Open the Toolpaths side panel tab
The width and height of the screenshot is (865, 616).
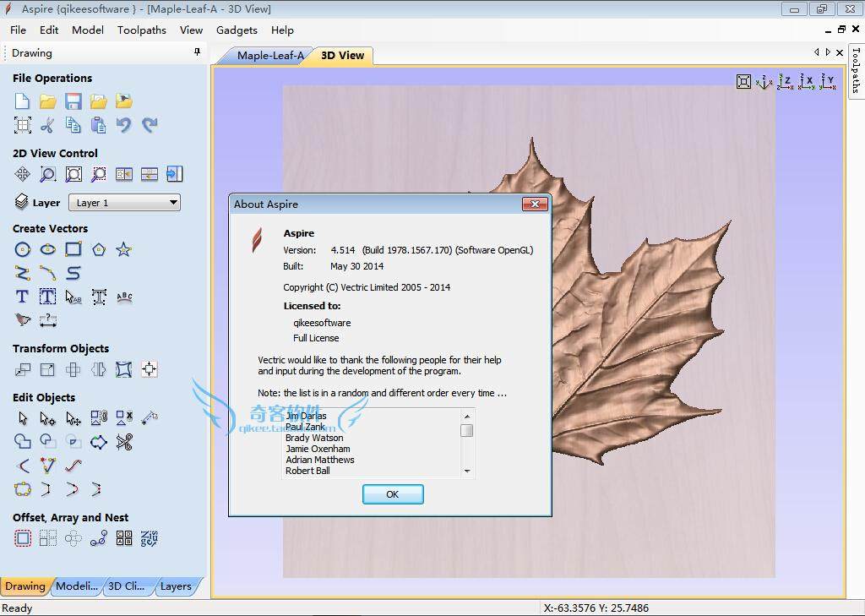point(856,70)
